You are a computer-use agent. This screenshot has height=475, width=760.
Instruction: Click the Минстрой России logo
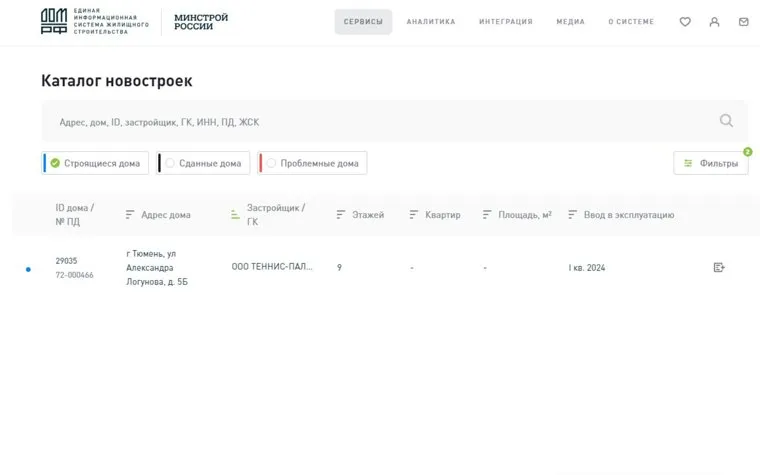200,22
